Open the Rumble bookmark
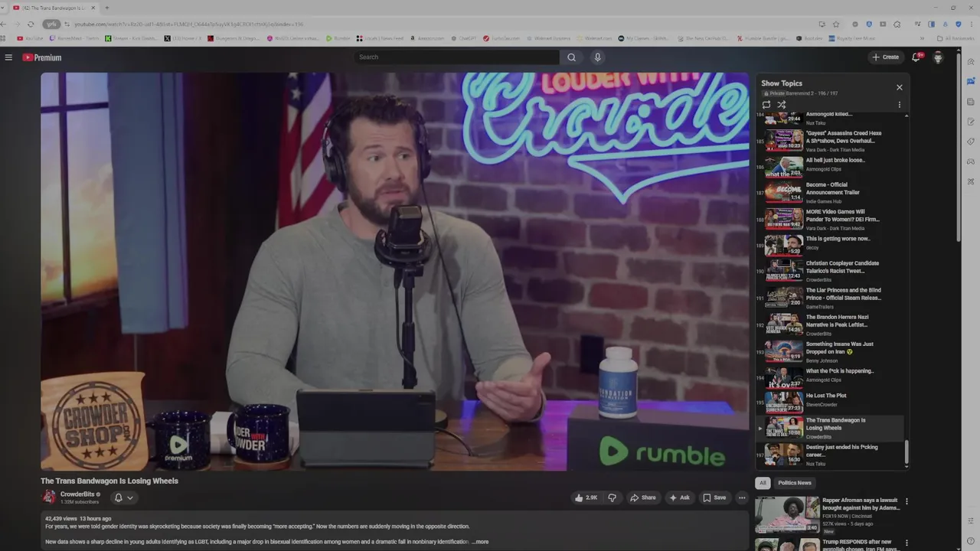 pos(338,38)
